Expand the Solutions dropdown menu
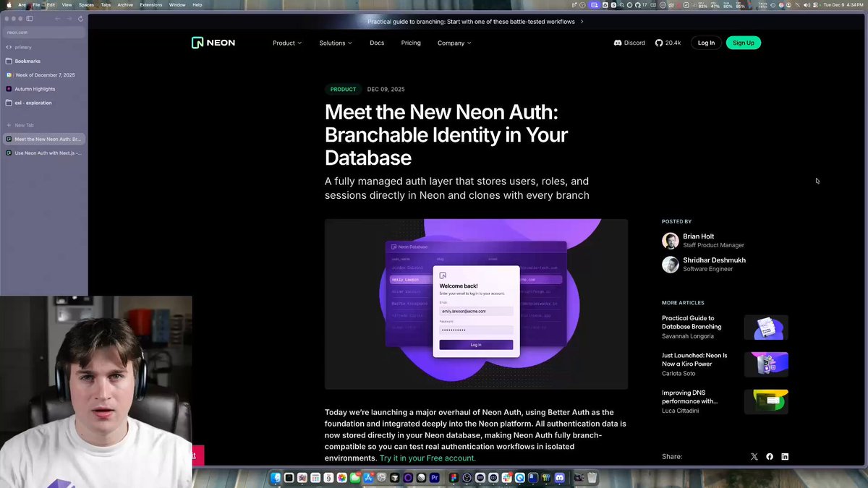This screenshot has width=868, height=488. [x=336, y=43]
